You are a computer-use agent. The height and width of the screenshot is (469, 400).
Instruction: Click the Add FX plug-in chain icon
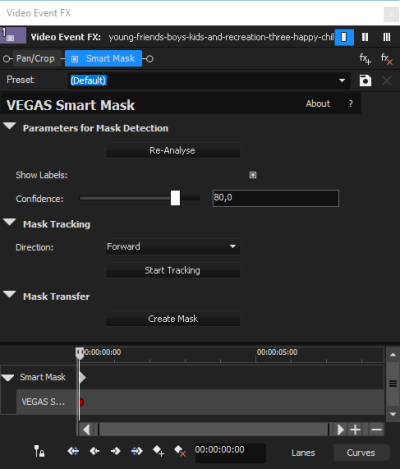pyautogui.click(x=365, y=59)
